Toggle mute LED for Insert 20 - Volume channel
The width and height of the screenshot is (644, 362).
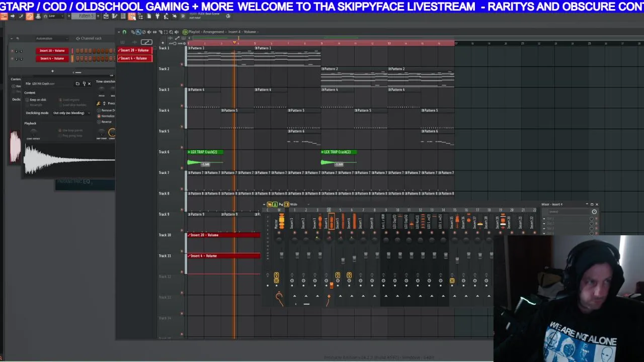coord(12,51)
